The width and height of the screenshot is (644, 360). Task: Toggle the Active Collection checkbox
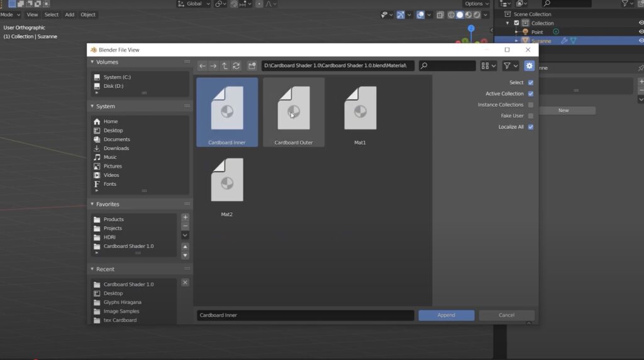click(531, 94)
